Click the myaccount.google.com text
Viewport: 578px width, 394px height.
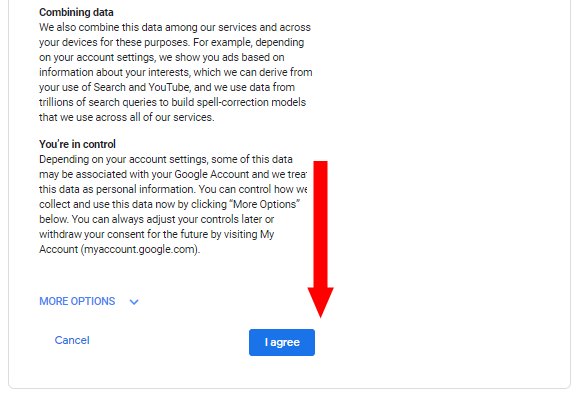[140, 249]
